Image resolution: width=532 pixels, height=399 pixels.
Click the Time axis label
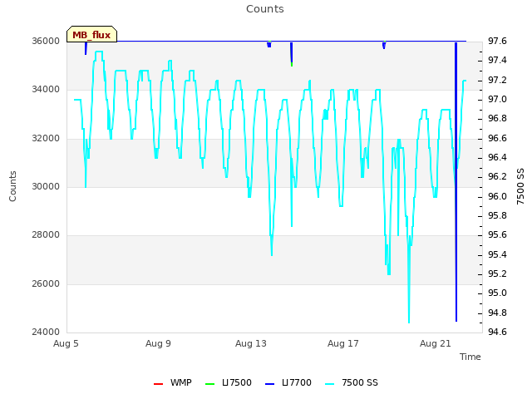(470, 357)
